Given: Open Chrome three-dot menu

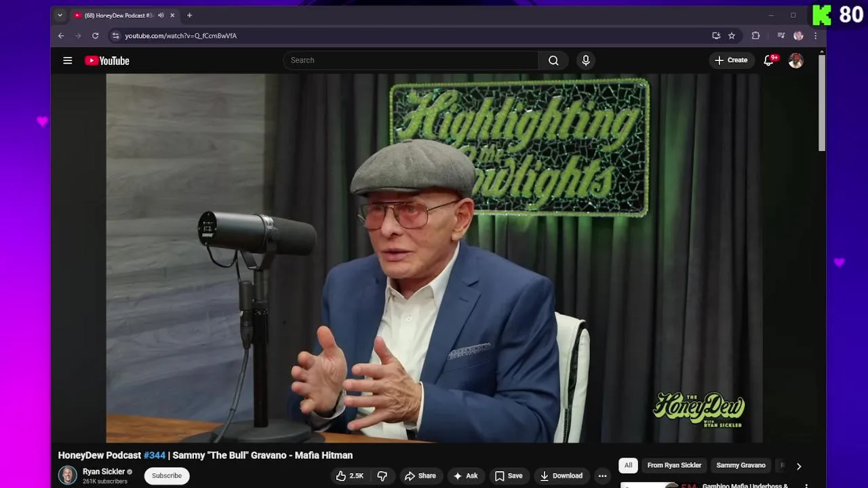Looking at the screenshot, I should (x=815, y=35).
